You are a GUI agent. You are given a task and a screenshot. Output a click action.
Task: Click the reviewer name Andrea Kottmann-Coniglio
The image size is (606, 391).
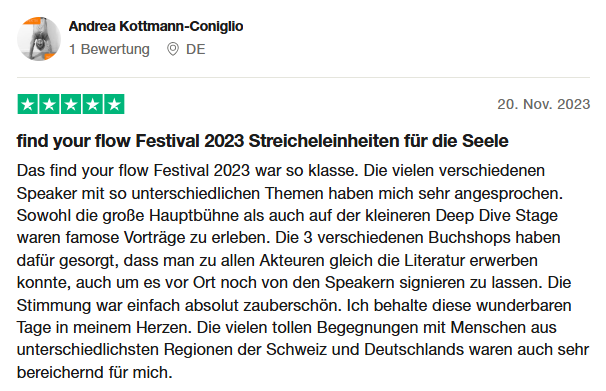pos(156,26)
